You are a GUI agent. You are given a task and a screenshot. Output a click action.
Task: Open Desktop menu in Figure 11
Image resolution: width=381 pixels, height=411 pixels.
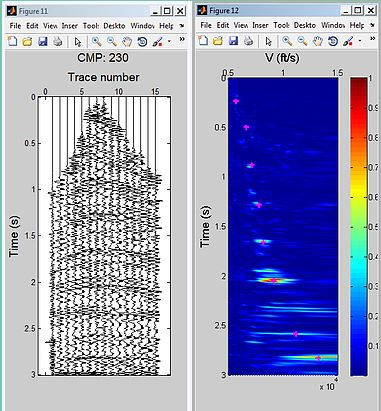point(114,26)
